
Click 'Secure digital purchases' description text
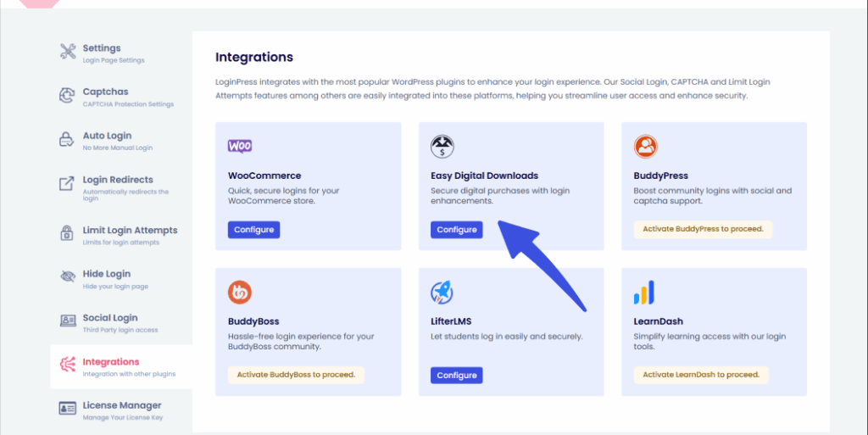click(x=500, y=196)
